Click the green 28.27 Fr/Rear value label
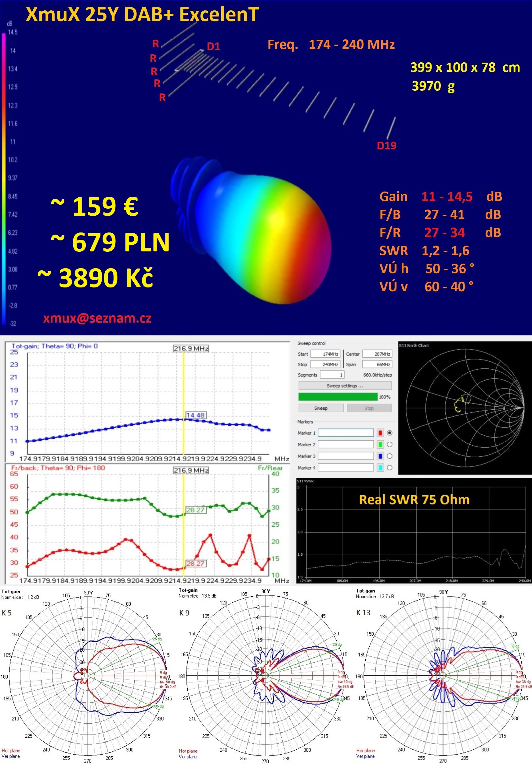The width and height of the screenshot is (532, 764). [x=196, y=510]
